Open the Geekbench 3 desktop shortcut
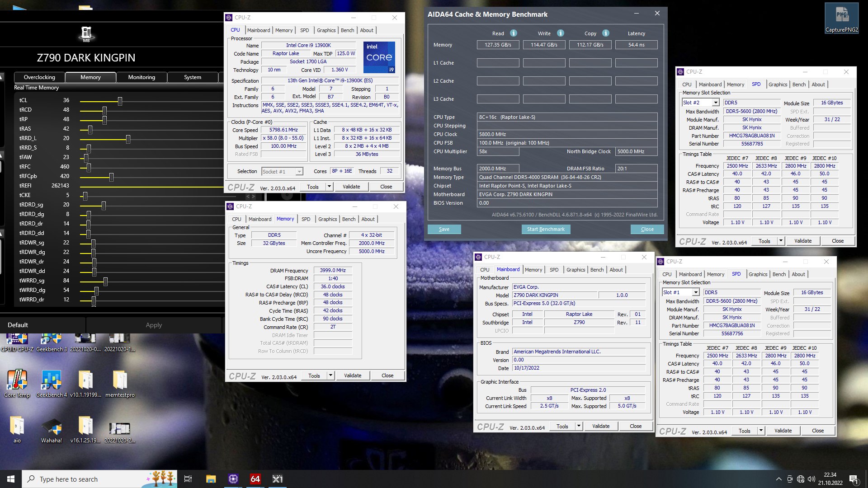 click(52, 343)
